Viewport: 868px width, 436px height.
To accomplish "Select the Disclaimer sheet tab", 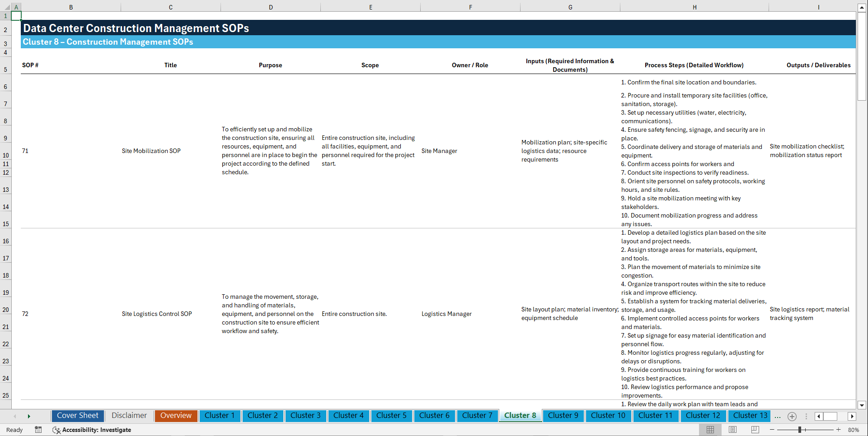I will [x=129, y=416].
